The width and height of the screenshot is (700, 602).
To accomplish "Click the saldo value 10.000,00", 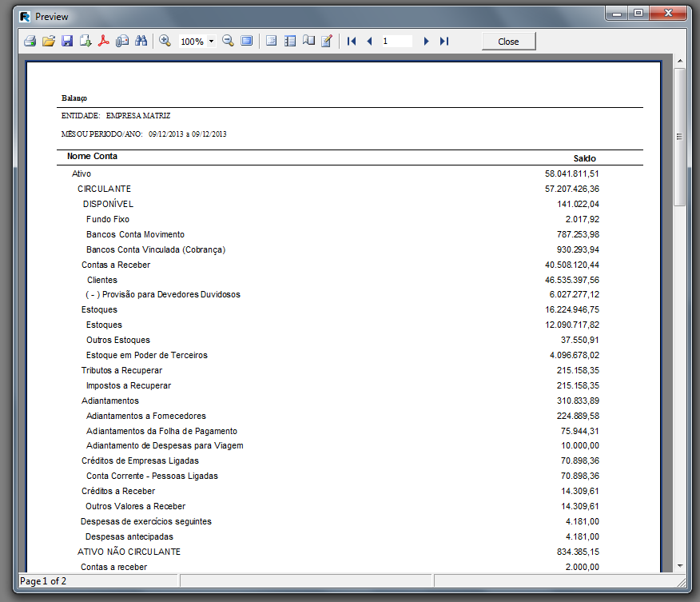I will pos(580,445).
